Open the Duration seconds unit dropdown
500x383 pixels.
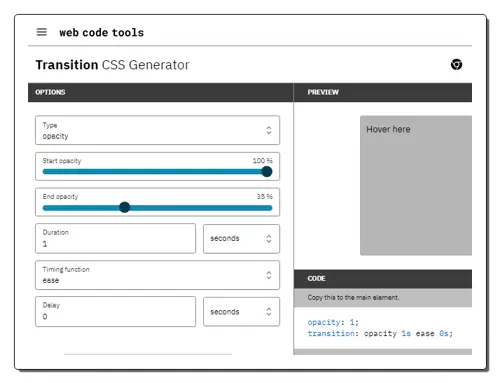coord(241,239)
